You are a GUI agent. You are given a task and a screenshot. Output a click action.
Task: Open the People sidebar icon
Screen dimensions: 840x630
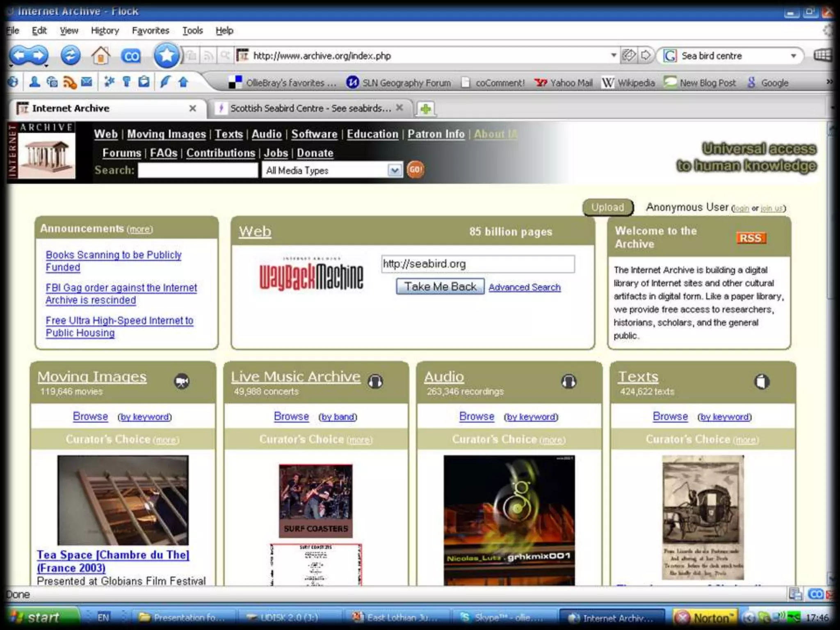coord(34,82)
